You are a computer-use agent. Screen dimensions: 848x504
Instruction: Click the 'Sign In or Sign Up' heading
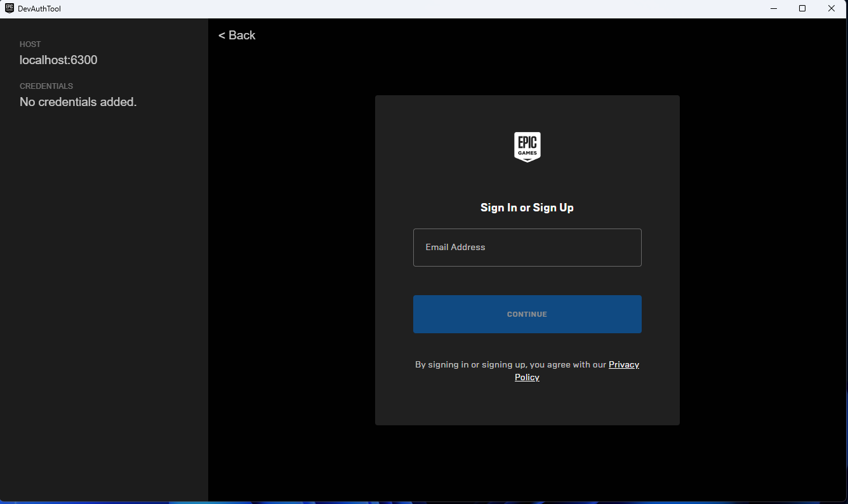point(527,208)
